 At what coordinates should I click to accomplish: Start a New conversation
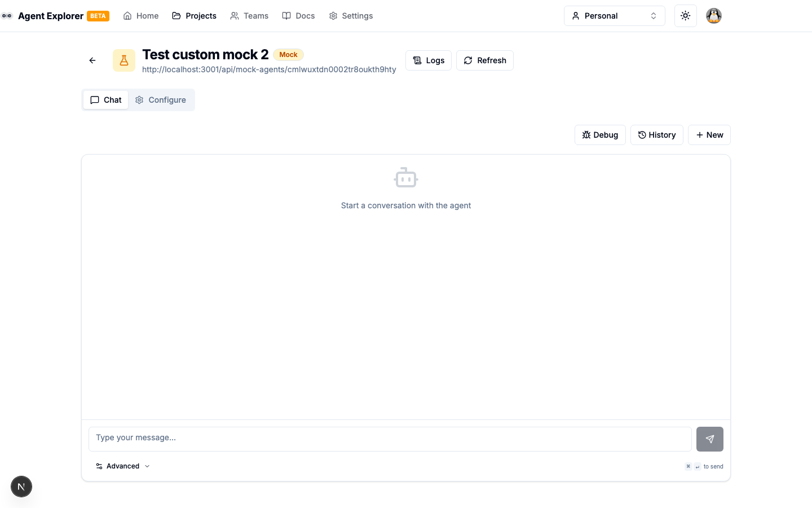tap(709, 135)
